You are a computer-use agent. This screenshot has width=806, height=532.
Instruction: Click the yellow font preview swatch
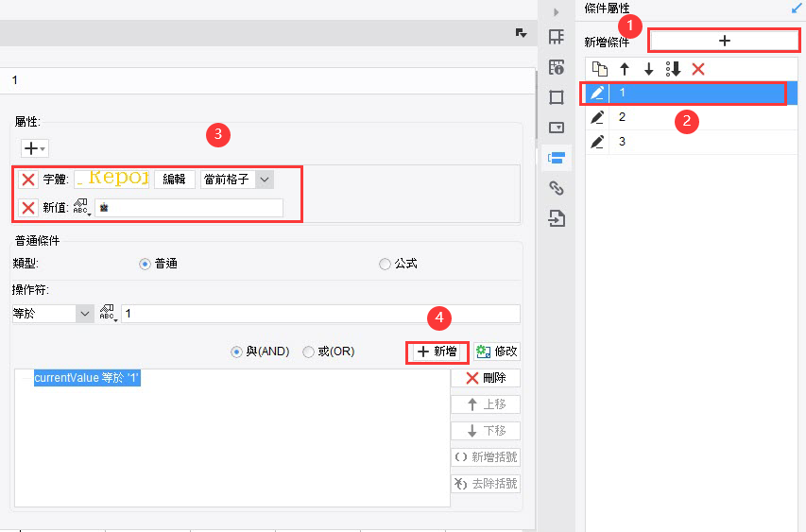click(111, 180)
